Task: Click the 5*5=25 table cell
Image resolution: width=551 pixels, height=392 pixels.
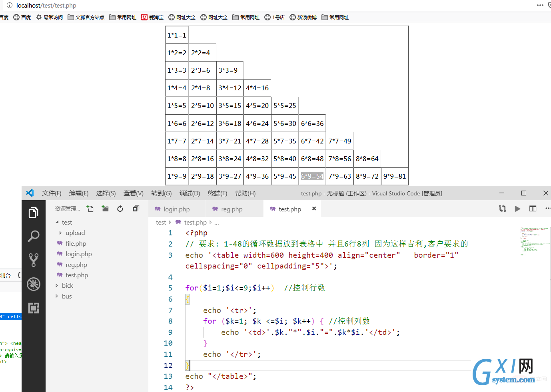Action: 285,105
